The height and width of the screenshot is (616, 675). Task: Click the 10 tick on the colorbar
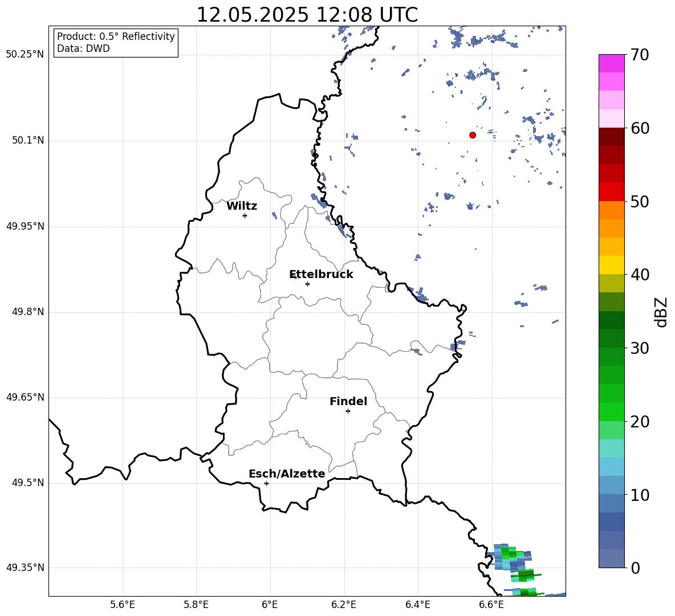coord(640,495)
